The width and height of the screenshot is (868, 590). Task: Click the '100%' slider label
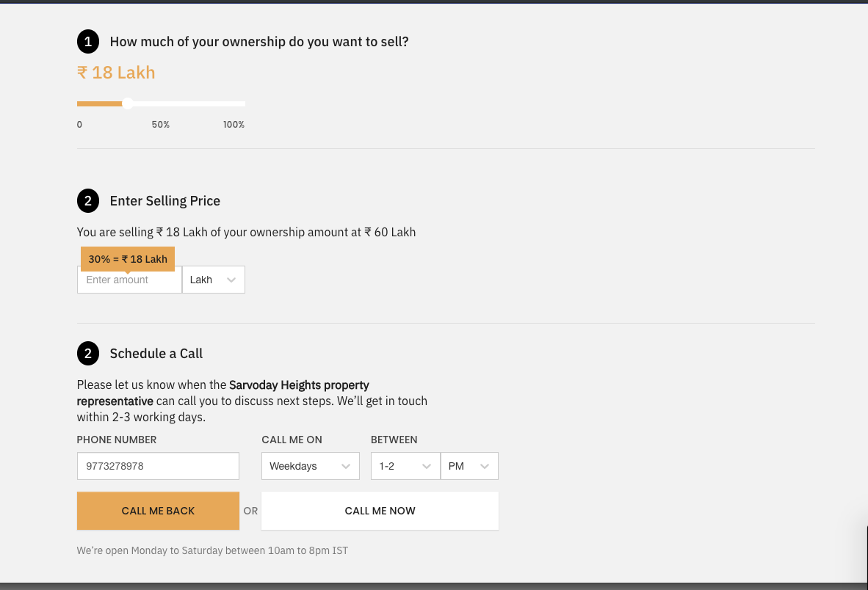234,125
